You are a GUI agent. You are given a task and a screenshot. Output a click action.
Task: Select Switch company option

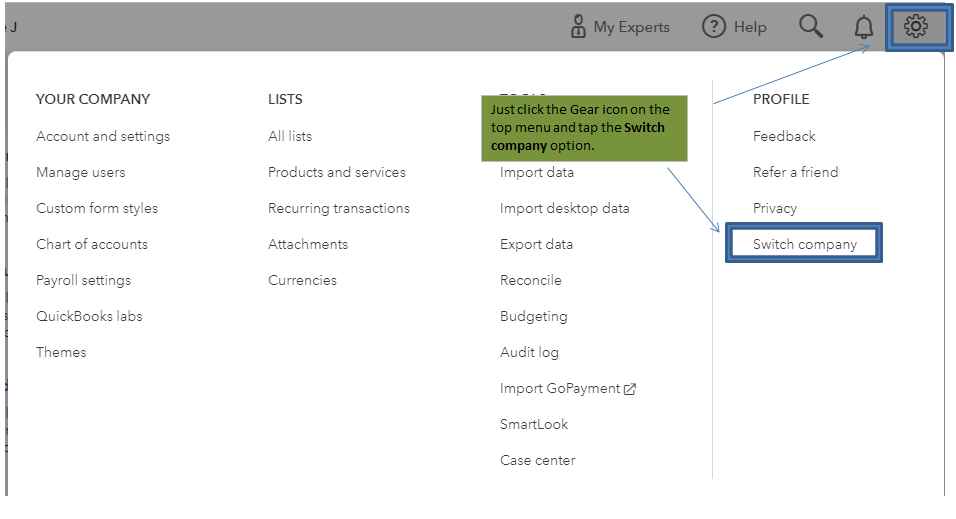(x=805, y=244)
